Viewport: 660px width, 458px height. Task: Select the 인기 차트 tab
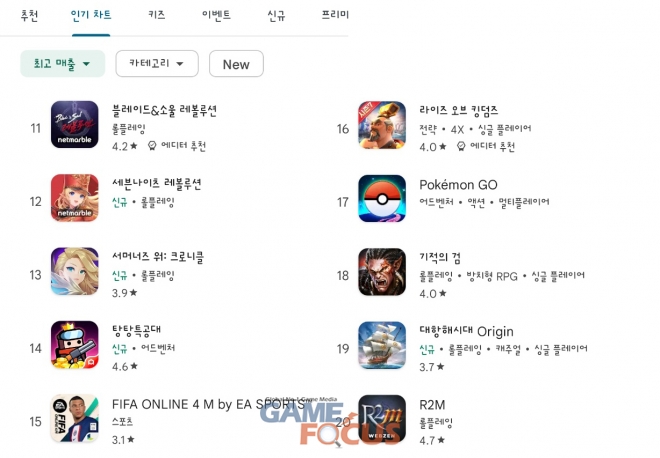(91, 15)
